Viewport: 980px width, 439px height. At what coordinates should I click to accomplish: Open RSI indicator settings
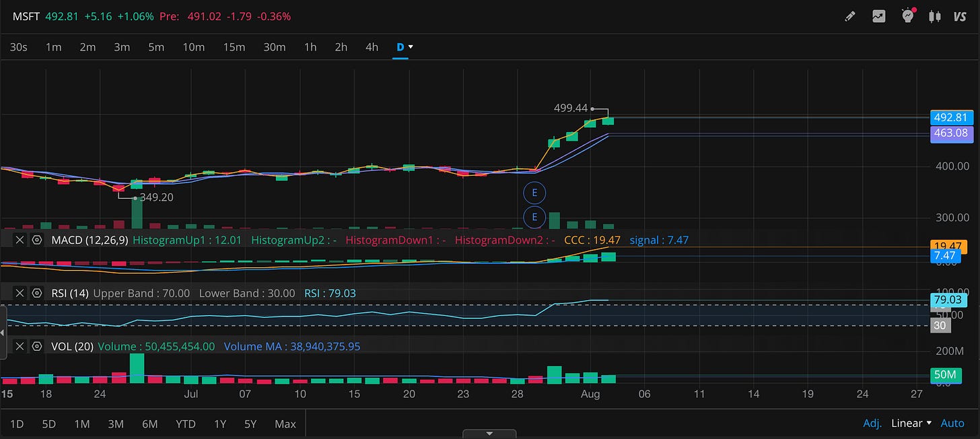37,293
